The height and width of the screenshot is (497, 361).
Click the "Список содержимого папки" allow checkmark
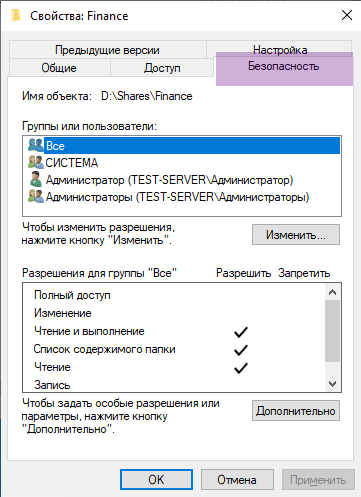(241, 350)
